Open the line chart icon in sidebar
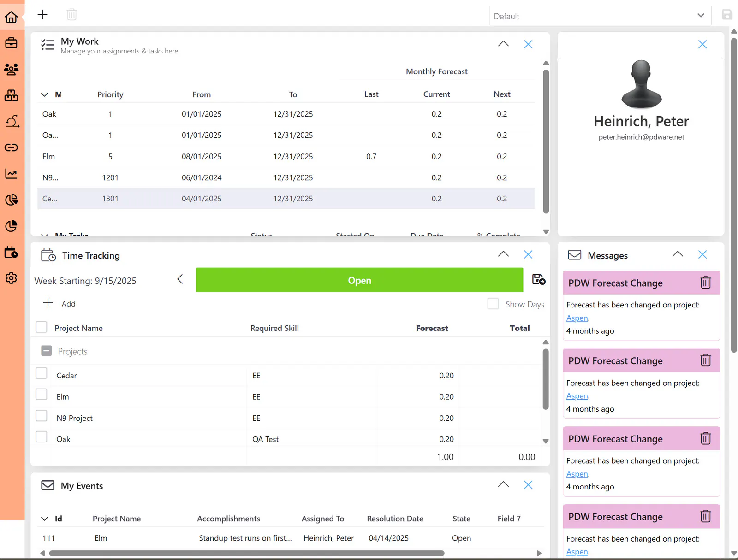The image size is (738, 560). (x=11, y=174)
